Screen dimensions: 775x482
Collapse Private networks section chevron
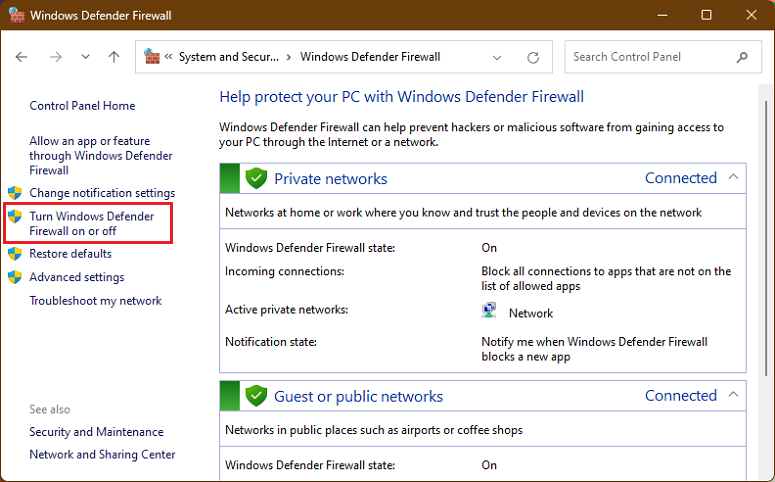[733, 177]
